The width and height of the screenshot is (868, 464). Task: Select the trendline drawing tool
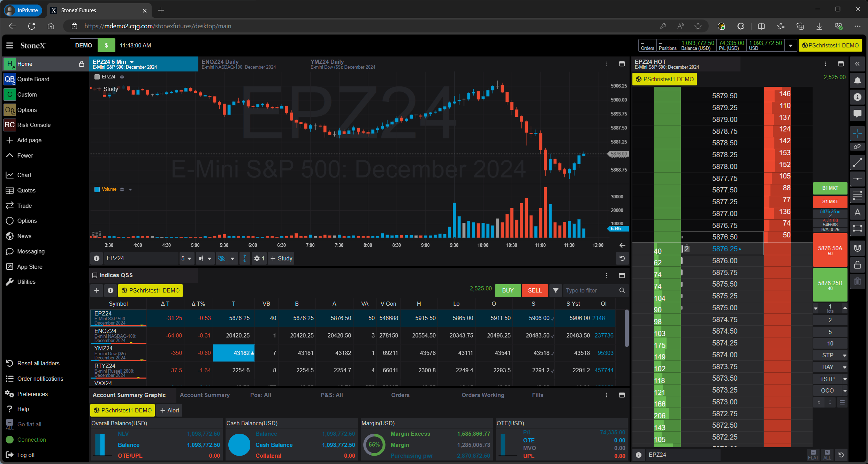[858, 162]
